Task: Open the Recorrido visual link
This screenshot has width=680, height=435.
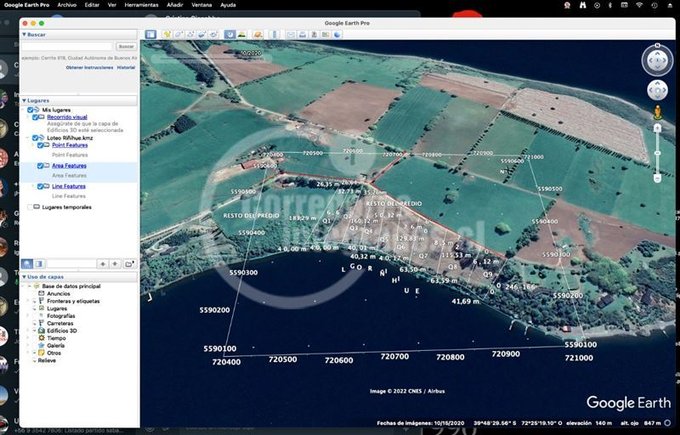Action: [x=67, y=117]
